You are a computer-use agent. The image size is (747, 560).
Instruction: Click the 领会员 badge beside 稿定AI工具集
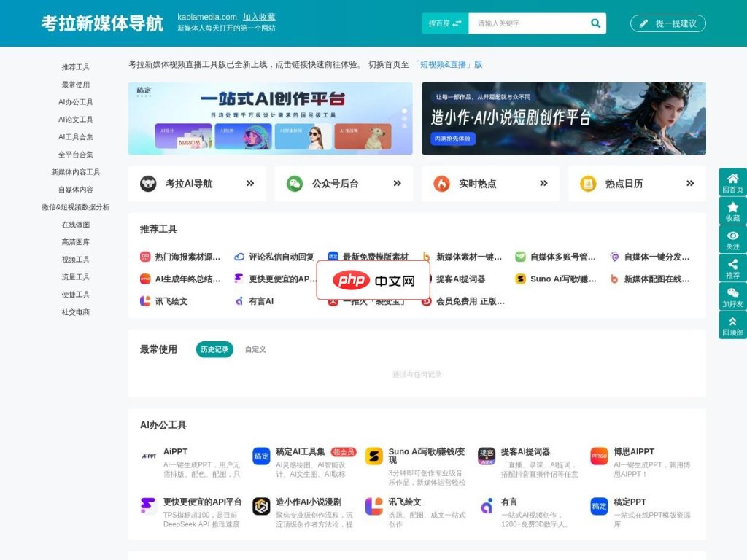(x=344, y=452)
